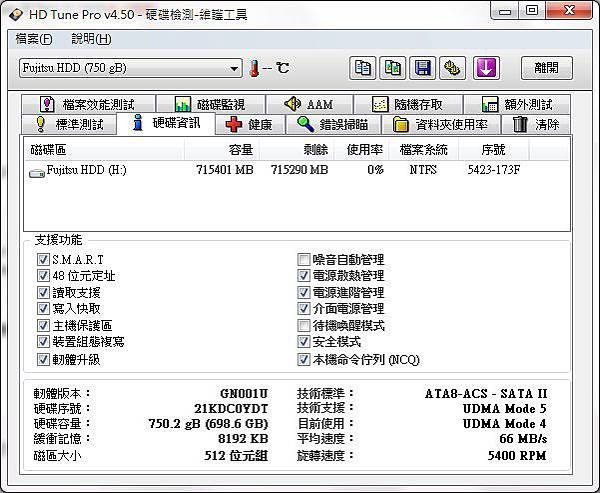Sort by the 容量 column header
The height and width of the screenshot is (493, 600).
point(222,150)
